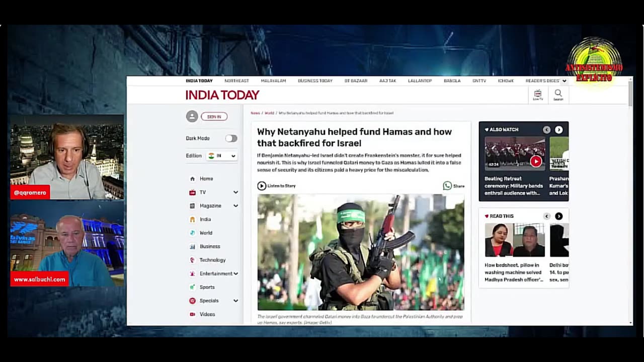Click the News breadcrumb link

coord(255,113)
